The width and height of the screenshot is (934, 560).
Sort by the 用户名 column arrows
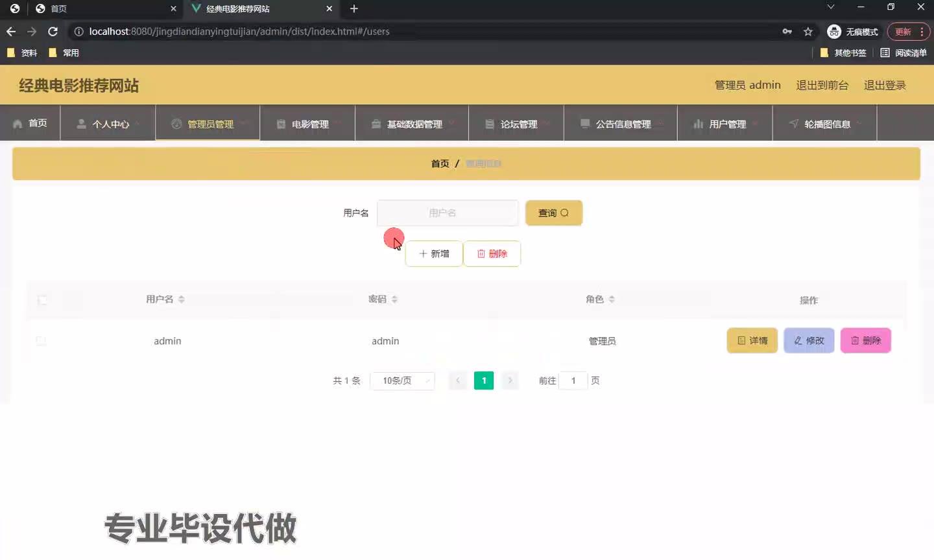point(182,299)
